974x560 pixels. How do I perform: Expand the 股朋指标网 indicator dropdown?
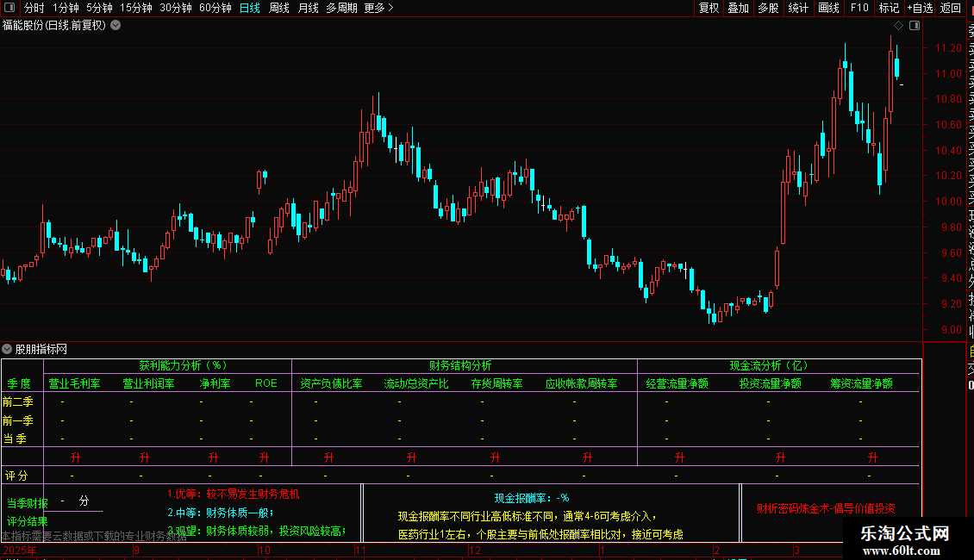click(7, 349)
